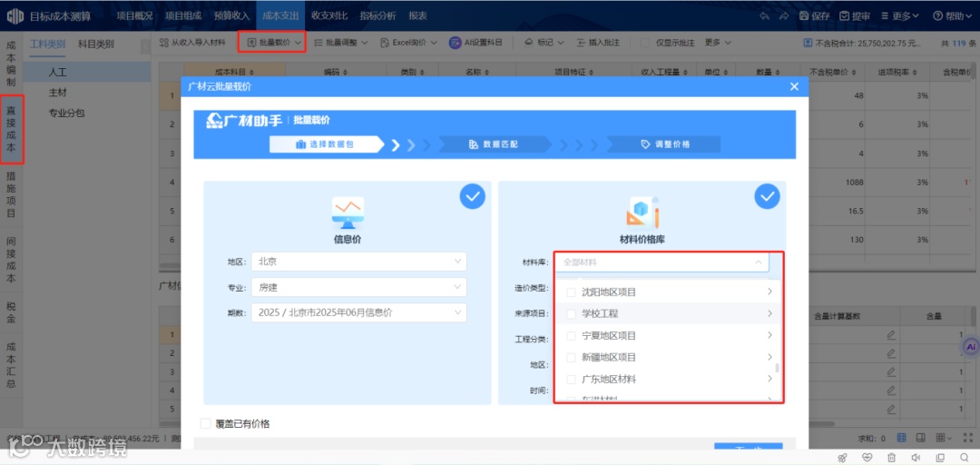
Task: Open 成本汇总 sidebar section
Action: tap(11, 365)
